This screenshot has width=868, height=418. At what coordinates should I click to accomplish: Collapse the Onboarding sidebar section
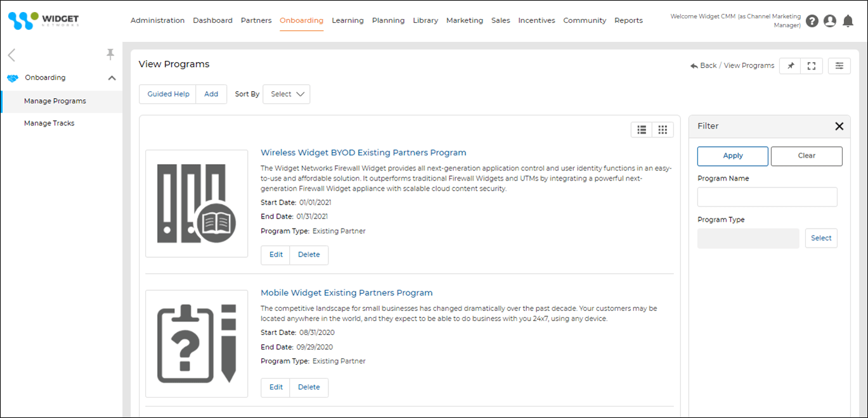(x=112, y=78)
